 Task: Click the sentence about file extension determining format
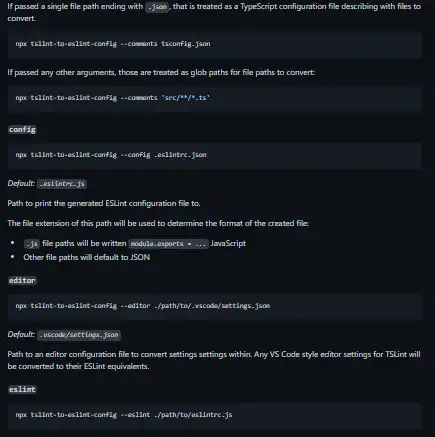(158, 223)
